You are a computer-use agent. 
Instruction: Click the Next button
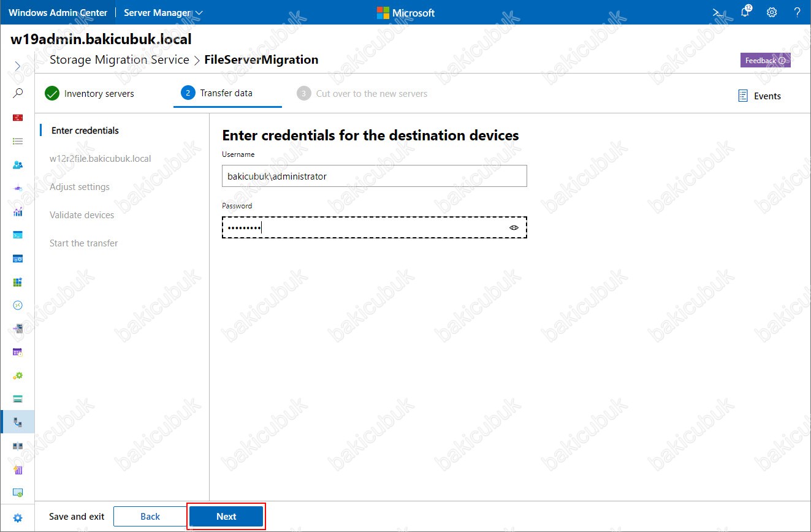[x=226, y=517]
